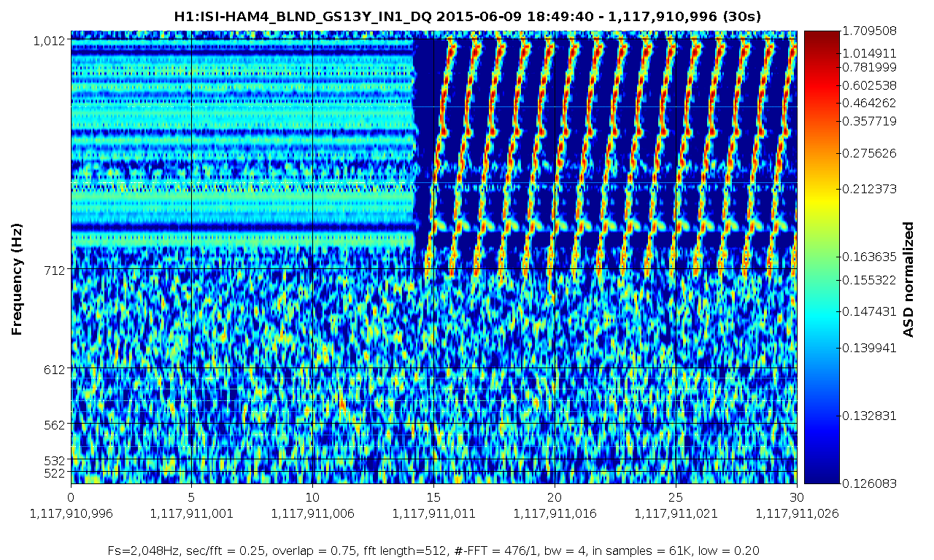Click the colorbar value 0.163635
934x560 pixels.
870,257
